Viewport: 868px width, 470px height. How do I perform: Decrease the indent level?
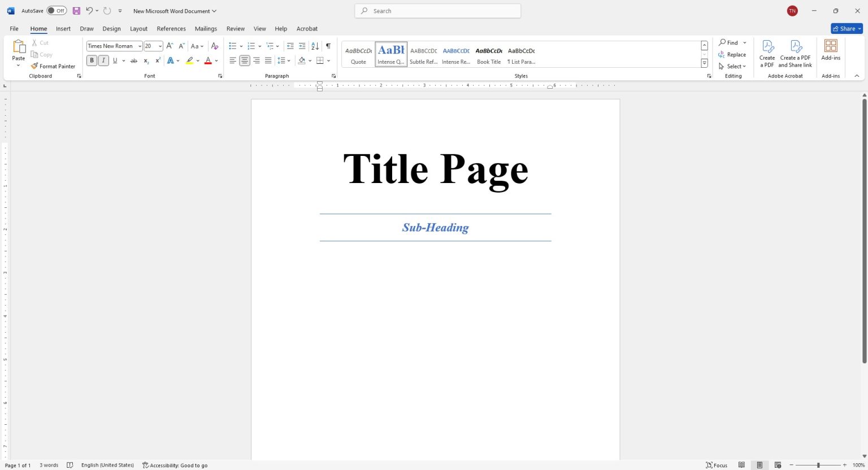point(290,46)
